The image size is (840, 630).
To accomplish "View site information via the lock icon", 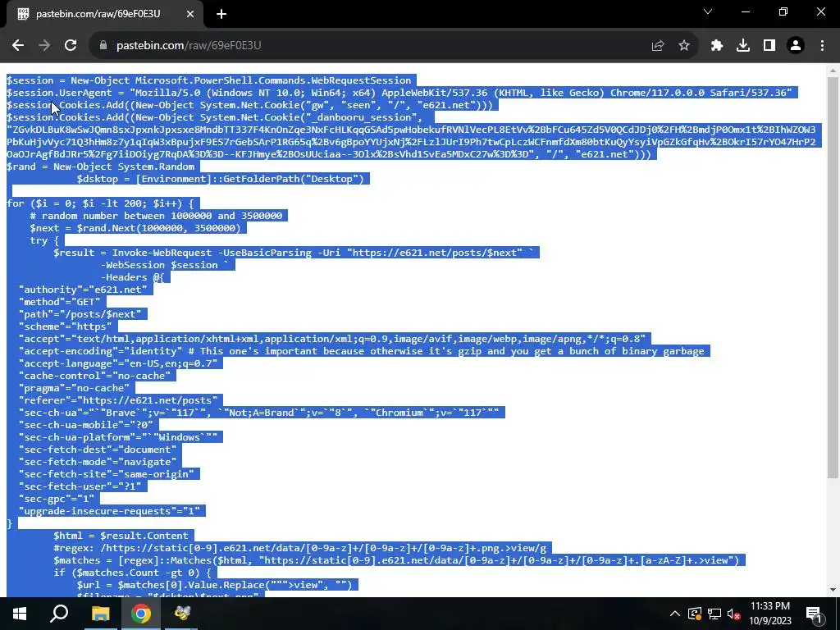I will [103, 46].
